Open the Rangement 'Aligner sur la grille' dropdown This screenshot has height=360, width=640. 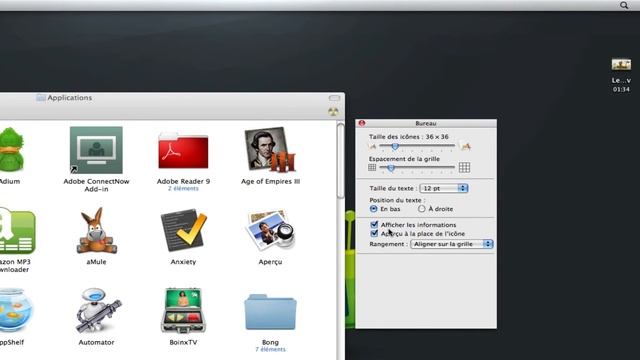(452, 244)
